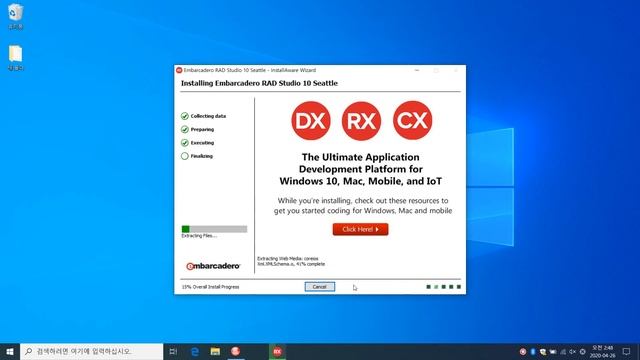The height and width of the screenshot is (360, 640).
Task: Open File Explorer from the taskbar
Action: (215, 351)
